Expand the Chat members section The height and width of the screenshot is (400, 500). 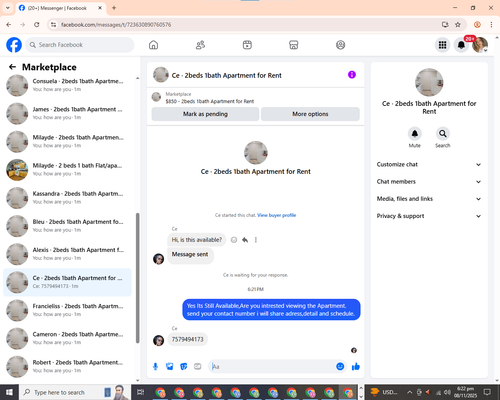click(x=429, y=182)
